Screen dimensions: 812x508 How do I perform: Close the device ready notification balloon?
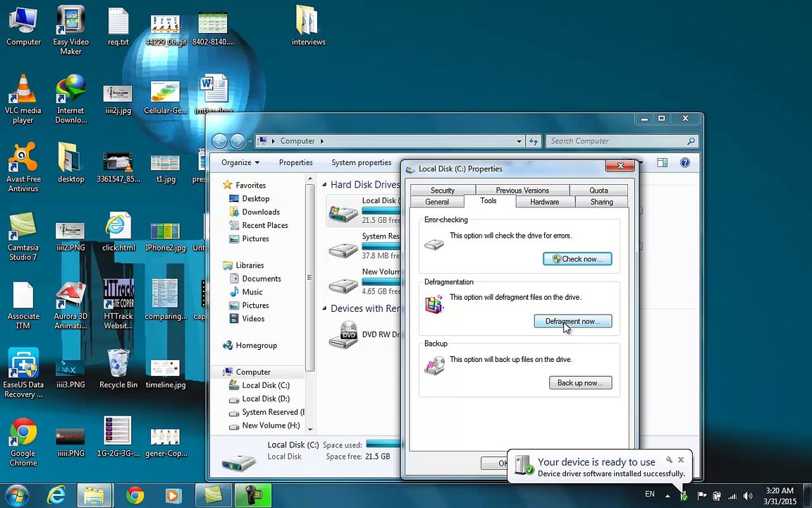point(681,460)
